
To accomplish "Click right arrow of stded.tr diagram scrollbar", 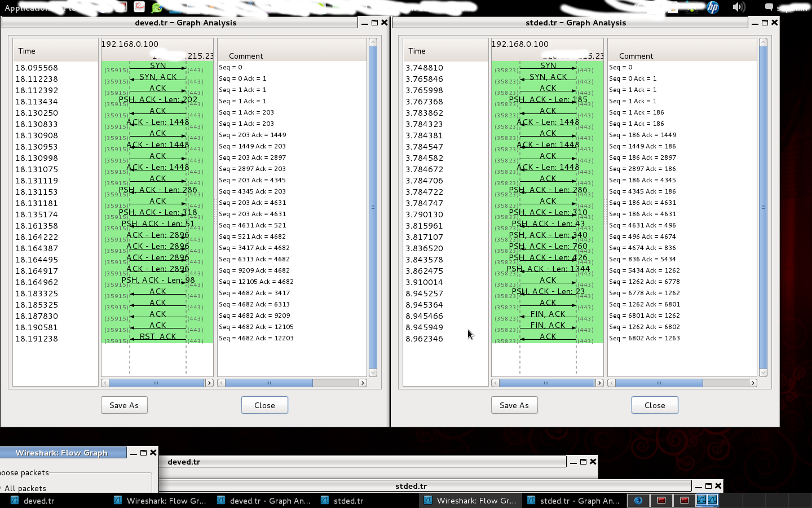I will pos(599,383).
